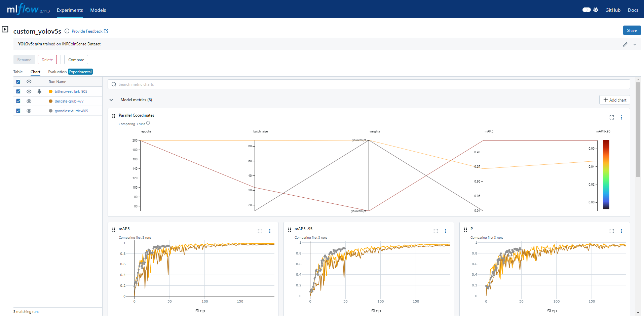Grab the mAP.5 chart drag handle

(x=114, y=230)
